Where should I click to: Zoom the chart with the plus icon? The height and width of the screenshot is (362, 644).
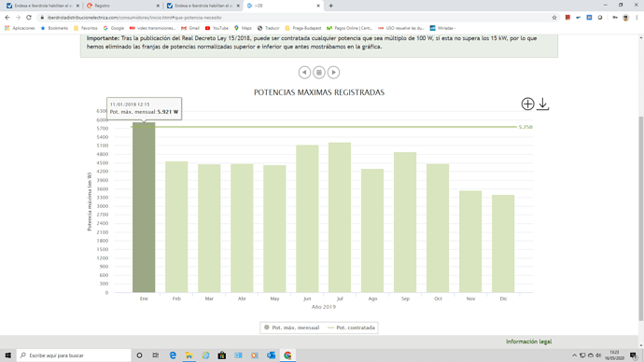tap(527, 104)
